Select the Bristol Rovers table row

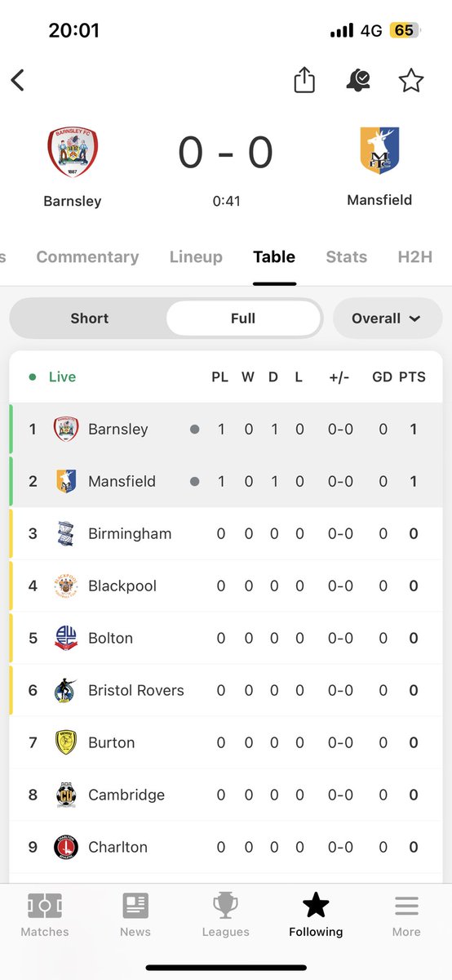click(226, 691)
